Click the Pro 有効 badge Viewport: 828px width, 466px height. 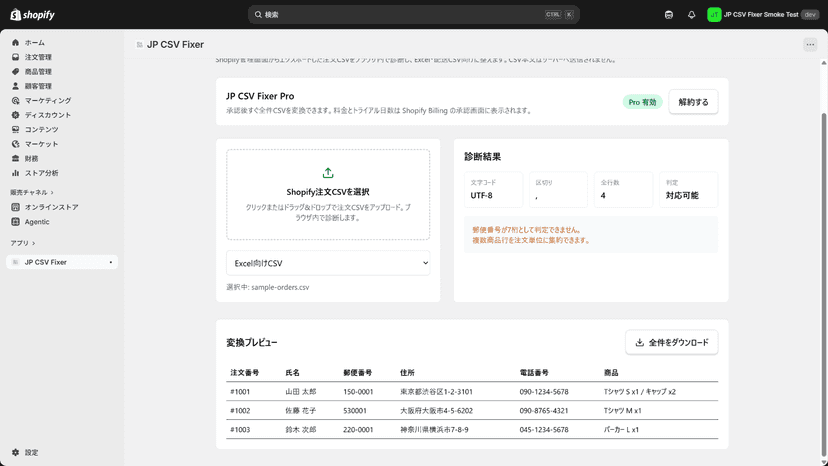642,102
